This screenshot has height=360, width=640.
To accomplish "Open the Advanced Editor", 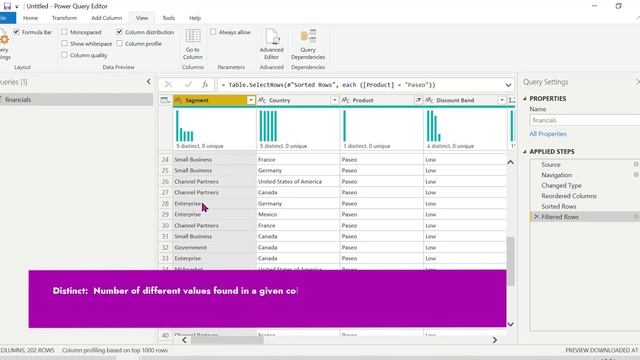I will point(271,44).
